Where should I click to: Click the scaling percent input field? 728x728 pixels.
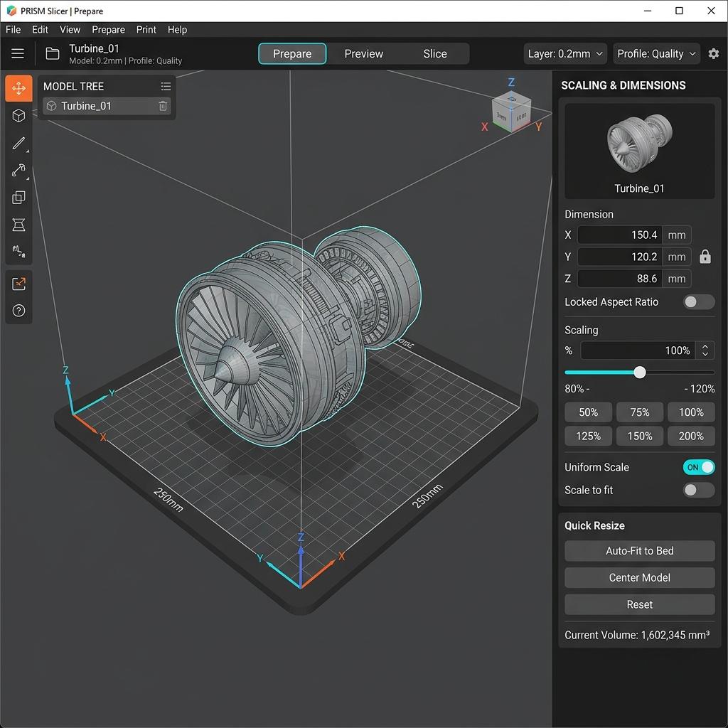[x=638, y=350]
